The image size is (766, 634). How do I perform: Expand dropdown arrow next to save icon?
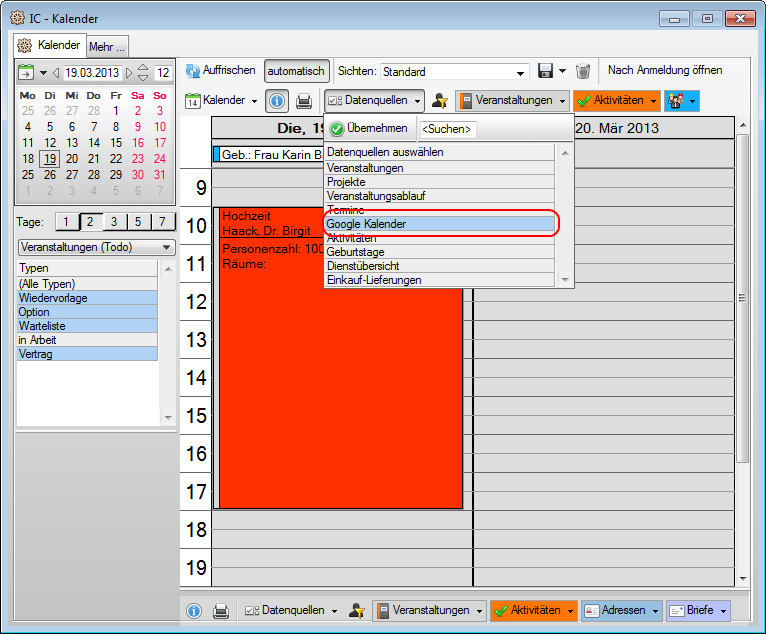point(562,71)
